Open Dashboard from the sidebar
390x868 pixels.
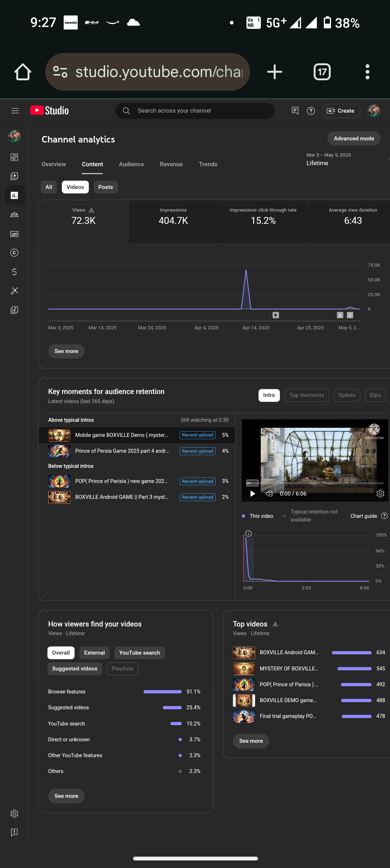14,157
